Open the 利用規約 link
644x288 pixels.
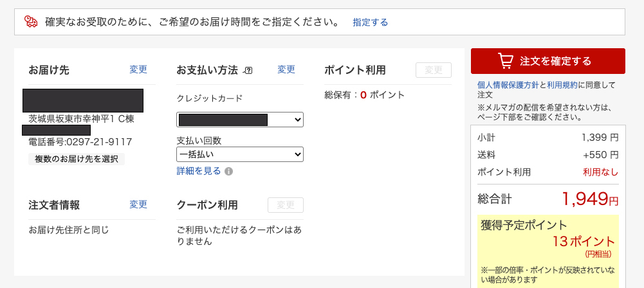(x=562, y=85)
